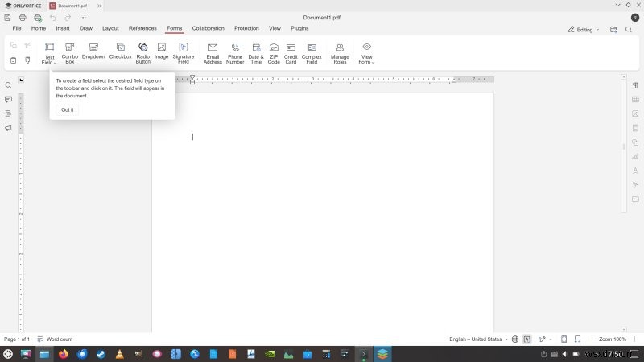This screenshot has width=644, height=362.
Task: Toggle the tab stop selector at ruler corner
Action: tap(21, 80)
